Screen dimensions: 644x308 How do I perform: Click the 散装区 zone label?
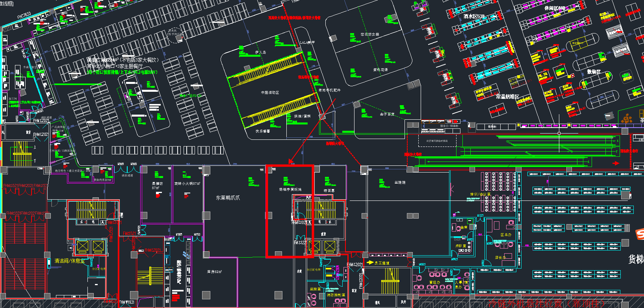[594, 72]
